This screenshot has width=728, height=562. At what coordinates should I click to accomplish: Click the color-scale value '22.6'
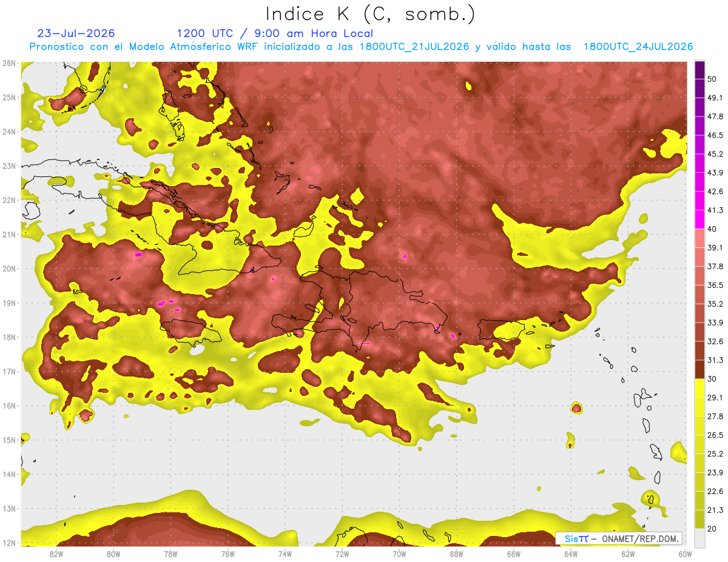(x=715, y=492)
